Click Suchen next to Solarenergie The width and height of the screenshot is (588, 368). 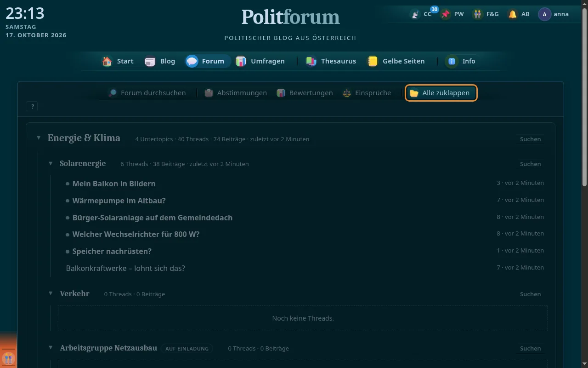tap(530, 164)
